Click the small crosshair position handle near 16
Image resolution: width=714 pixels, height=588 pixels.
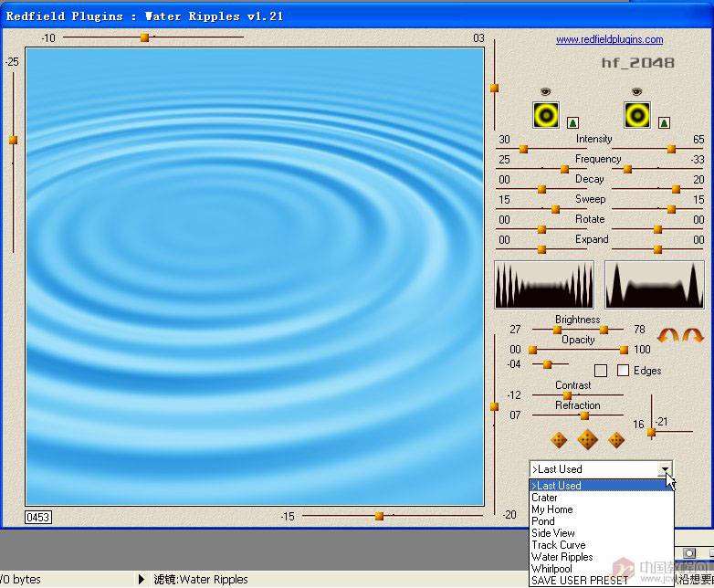click(x=652, y=432)
